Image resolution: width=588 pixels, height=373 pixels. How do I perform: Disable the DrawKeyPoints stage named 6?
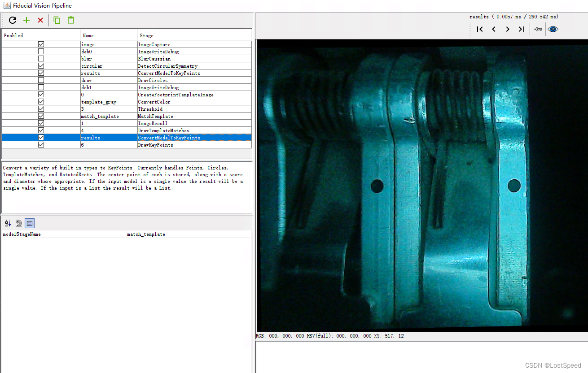41,145
